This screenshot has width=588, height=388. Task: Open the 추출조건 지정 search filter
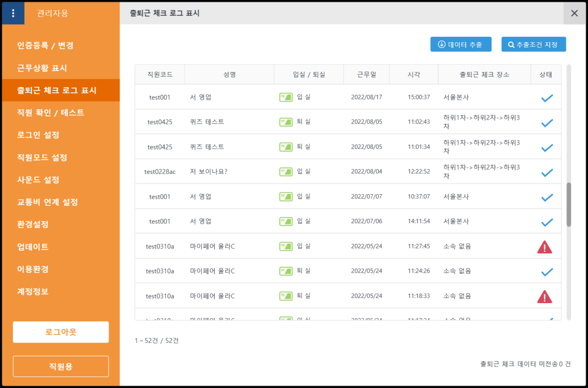(533, 44)
